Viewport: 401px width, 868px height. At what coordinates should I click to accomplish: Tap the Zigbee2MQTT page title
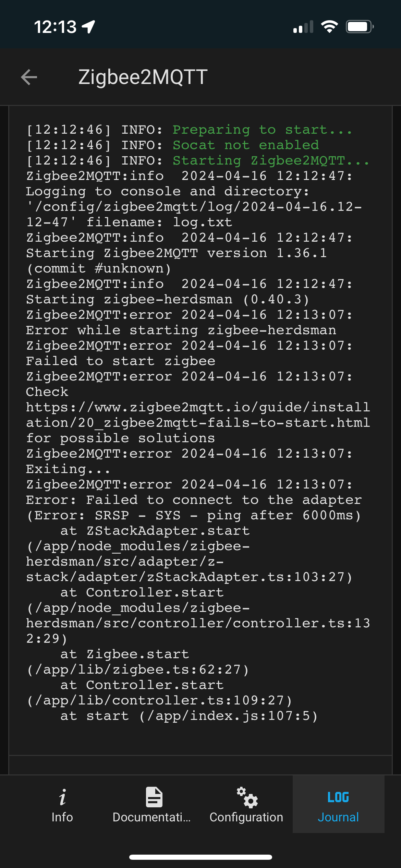pyautogui.click(x=143, y=77)
